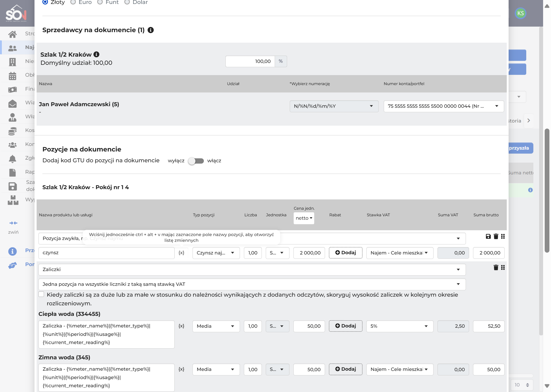Click the drag-handle grid icon on the Zaliczki row
The height and width of the screenshot is (392, 551).
pos(503,267)
